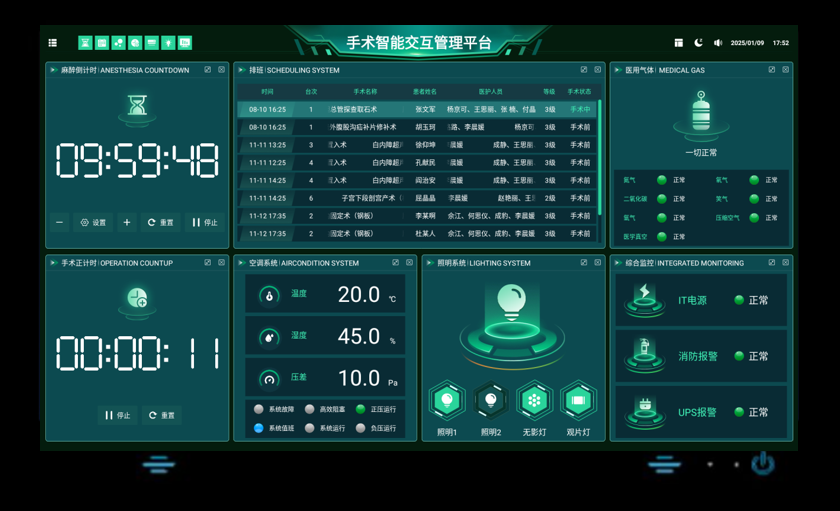Expand the Aircondition System panel
Image resolution: width=840 pixels, height=511 pixels.
click(396, 263)
